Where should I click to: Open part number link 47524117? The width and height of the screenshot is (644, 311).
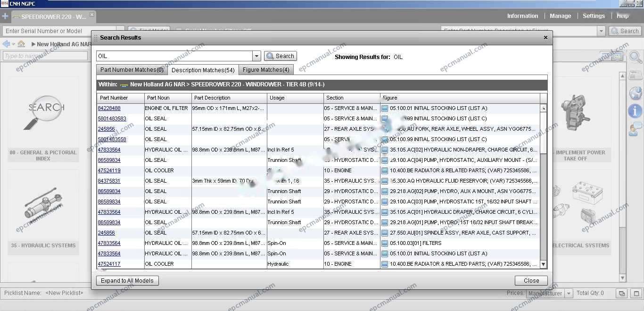pos(109,264)
